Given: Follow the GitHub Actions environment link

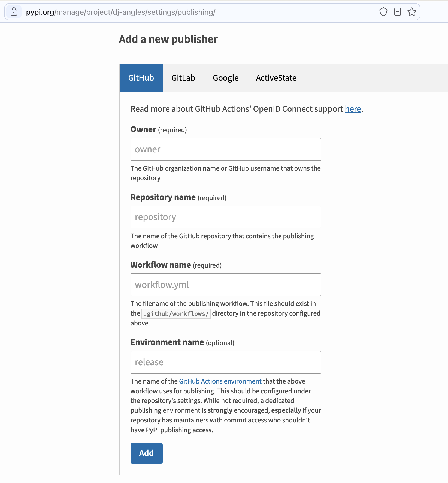Looking at the screenshot, I should pos(220,381).
